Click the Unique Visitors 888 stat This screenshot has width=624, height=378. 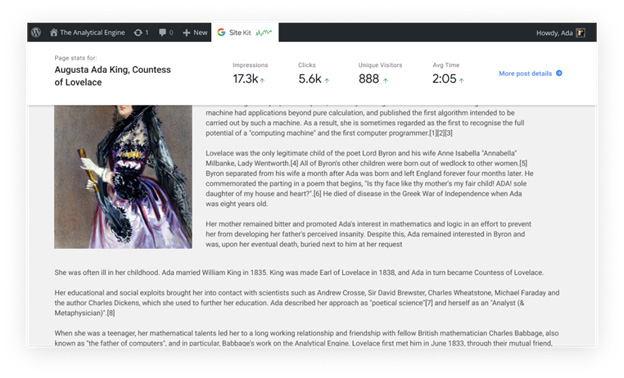click(380, 73)
